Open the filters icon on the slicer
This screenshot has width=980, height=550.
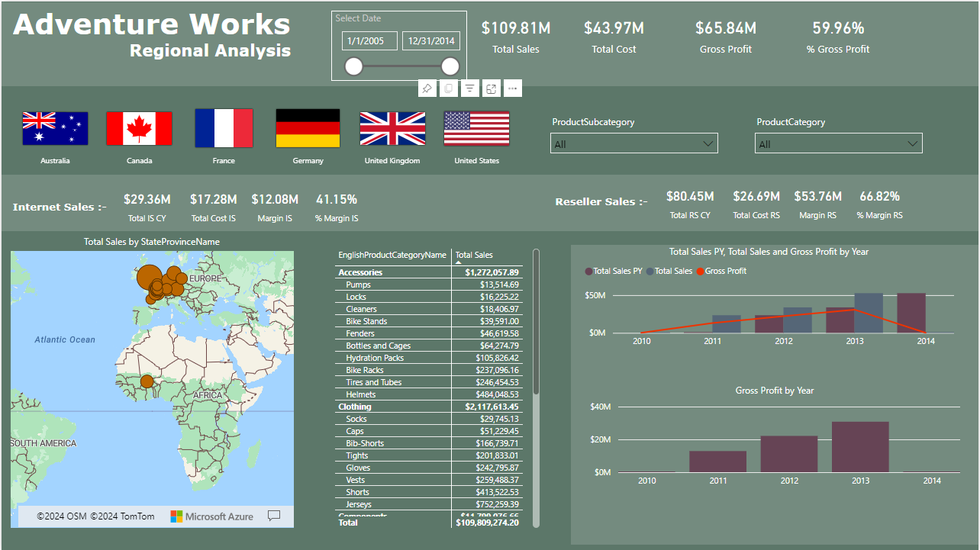(470, 88)
